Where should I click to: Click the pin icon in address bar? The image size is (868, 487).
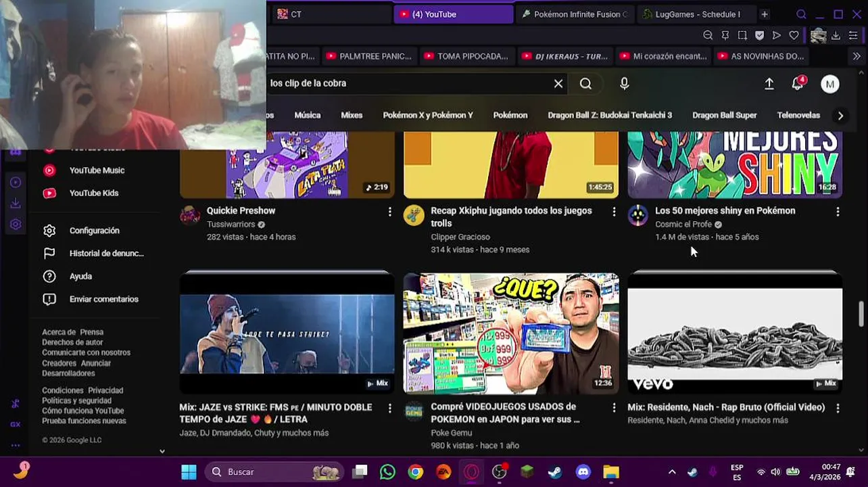[725, 35]
